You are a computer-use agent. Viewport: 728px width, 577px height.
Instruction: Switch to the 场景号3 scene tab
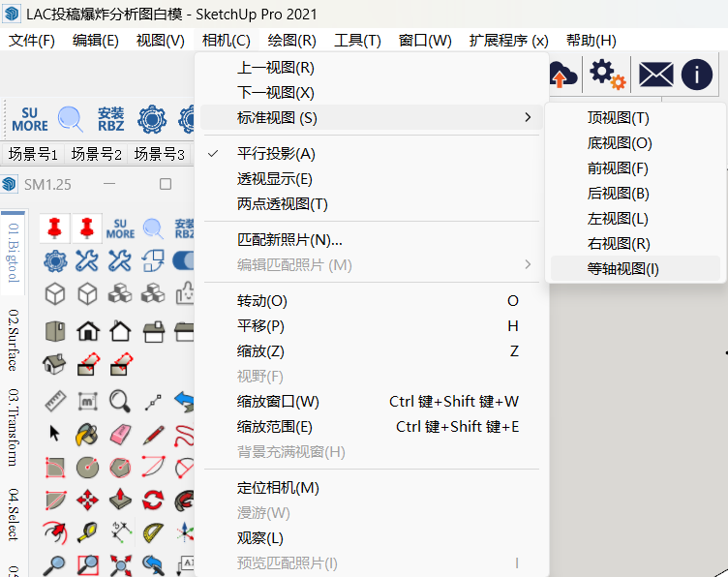pos(159,154)
